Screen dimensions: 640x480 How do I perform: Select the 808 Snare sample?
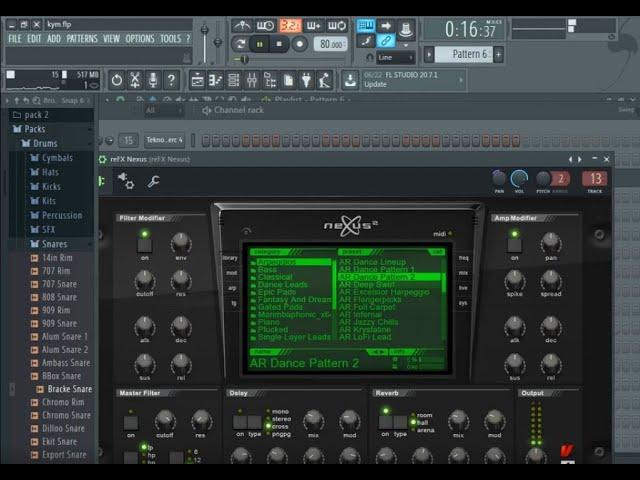click(59, 297)
